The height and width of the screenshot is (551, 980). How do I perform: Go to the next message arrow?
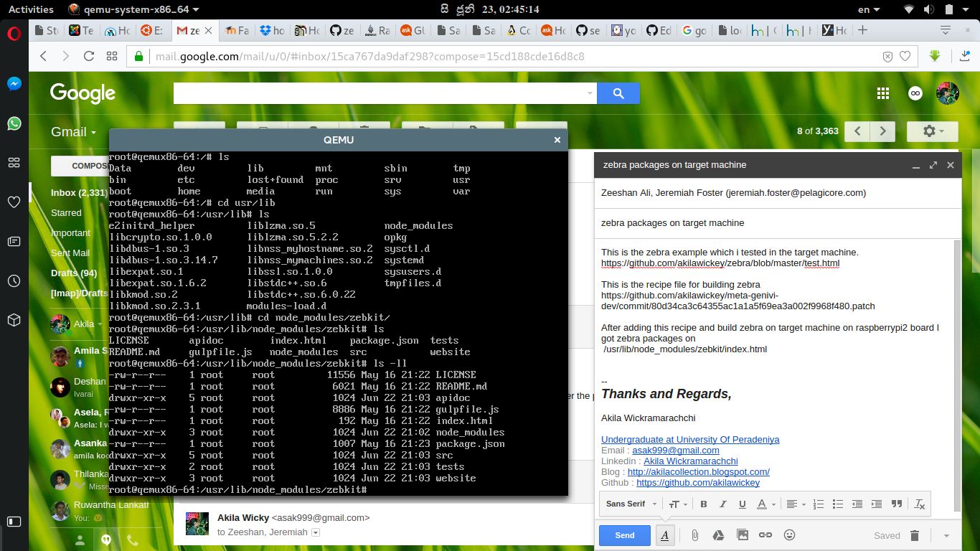883,131
